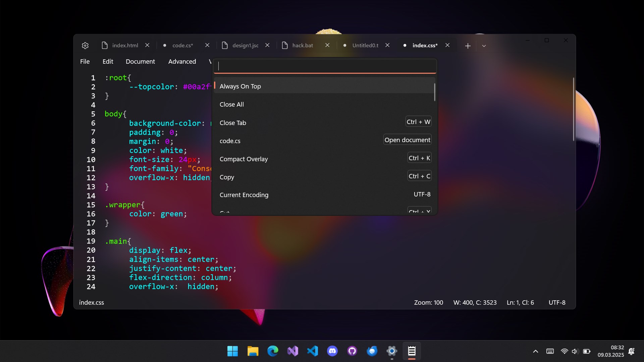This screenshot has height=362, width=644.
Task: Click UTF-8 encoding in status bar
Action: 557,302
